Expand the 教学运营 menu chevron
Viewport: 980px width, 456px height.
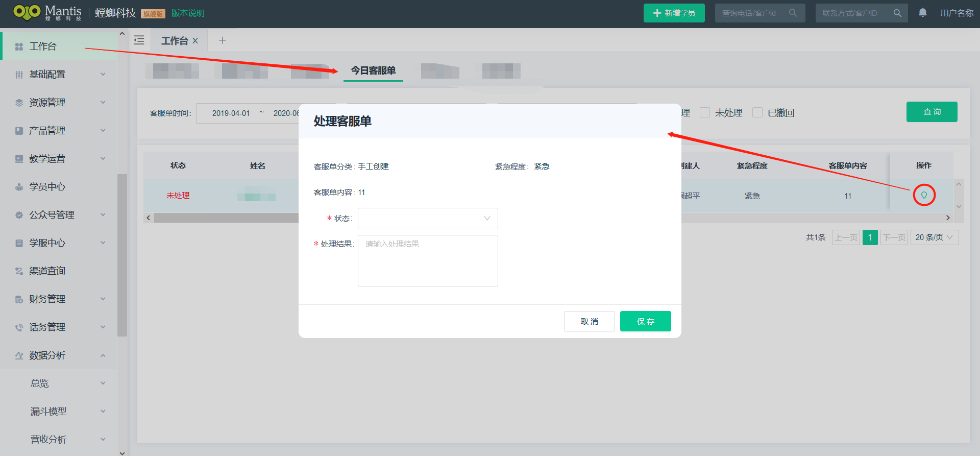[x=103, y=159]
